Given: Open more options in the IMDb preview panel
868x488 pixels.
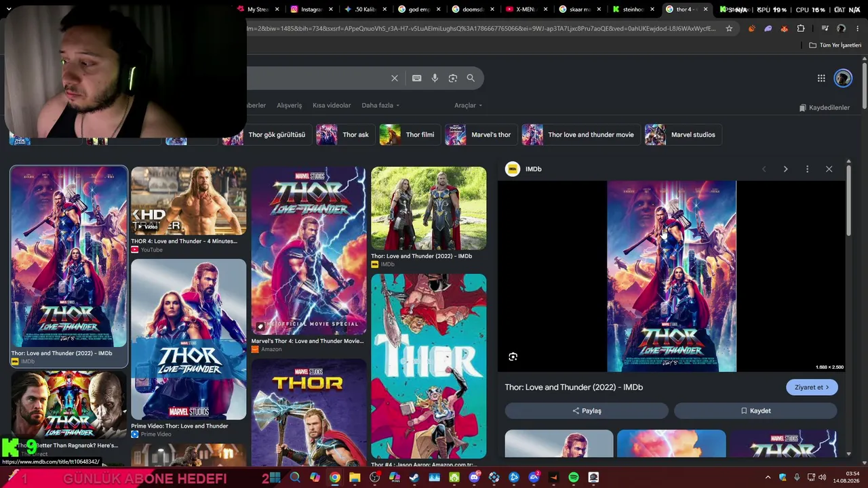Looking at the screenshot, I should click(807, 169).
